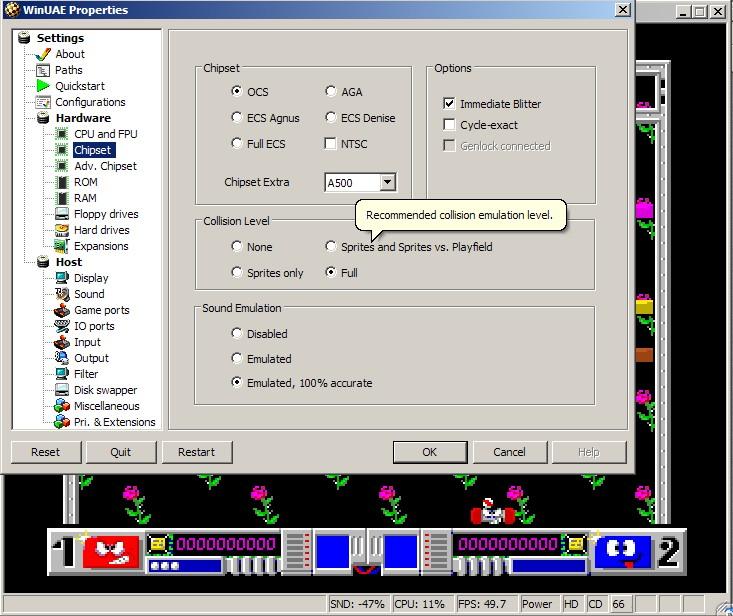
Task: Click the Adv. Chipset chip icon
Action: 62,166
